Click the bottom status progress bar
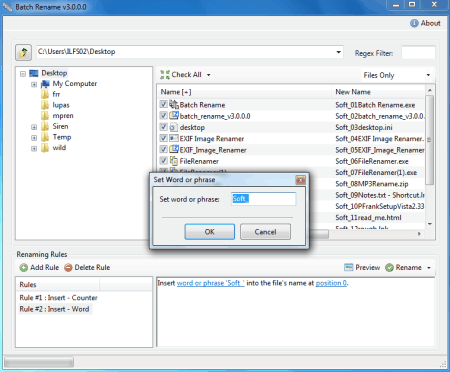This screenshot has height=372, width=450. (39, 362)
